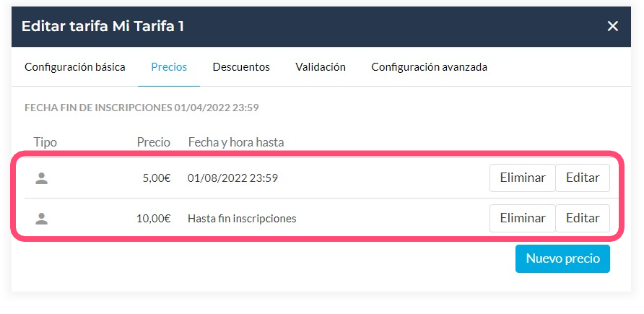
Task: Go to the Validación tab
Action: click(321, 67)
